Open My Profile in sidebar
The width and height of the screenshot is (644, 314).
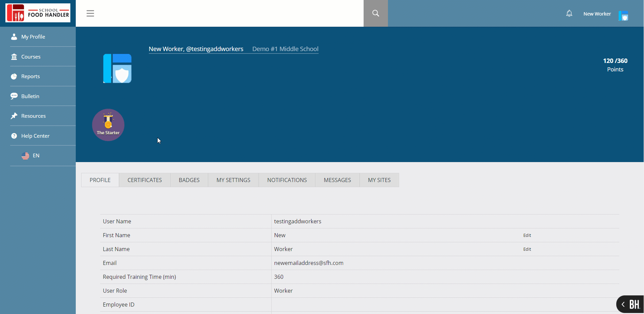[x=33, y=37]
